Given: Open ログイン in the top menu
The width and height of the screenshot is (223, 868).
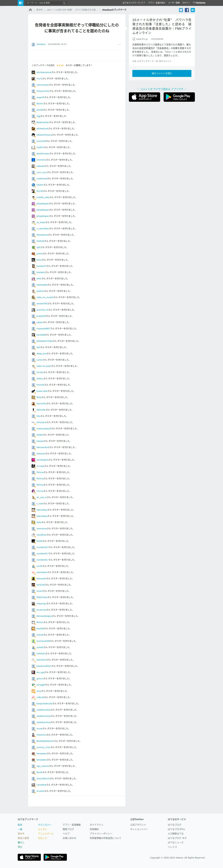Looking at the screenshot, I should (x=186, y=3).
